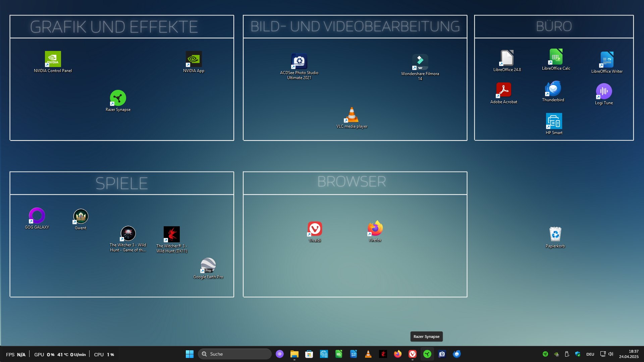The image size is (644, 362).
Task: Open GOG GALAXY launcher icon
Action: click(x=37, y=216)
